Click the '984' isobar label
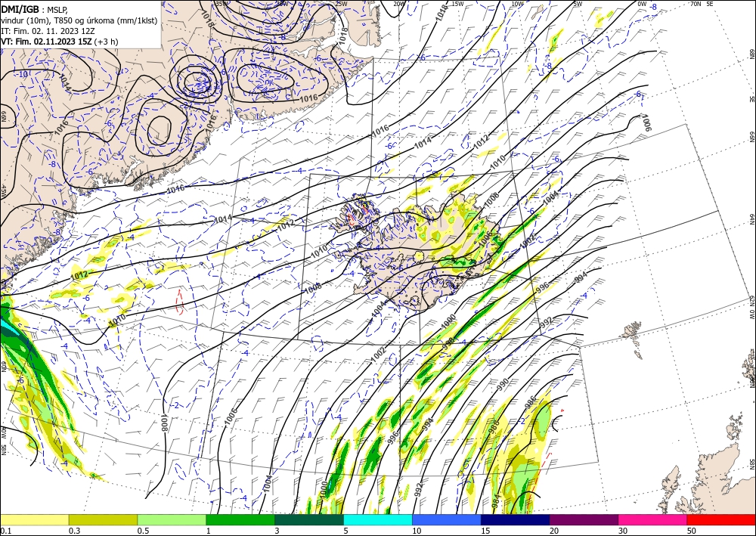756x536 pixels. [x=495, y=500]
